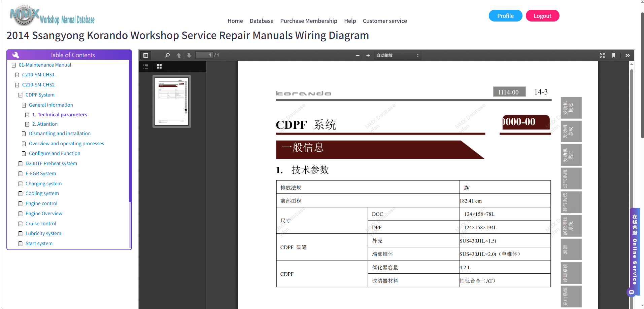Screen dimensions: 644x309
Task: Open Customer service menu item
Action: coord(385,21)
